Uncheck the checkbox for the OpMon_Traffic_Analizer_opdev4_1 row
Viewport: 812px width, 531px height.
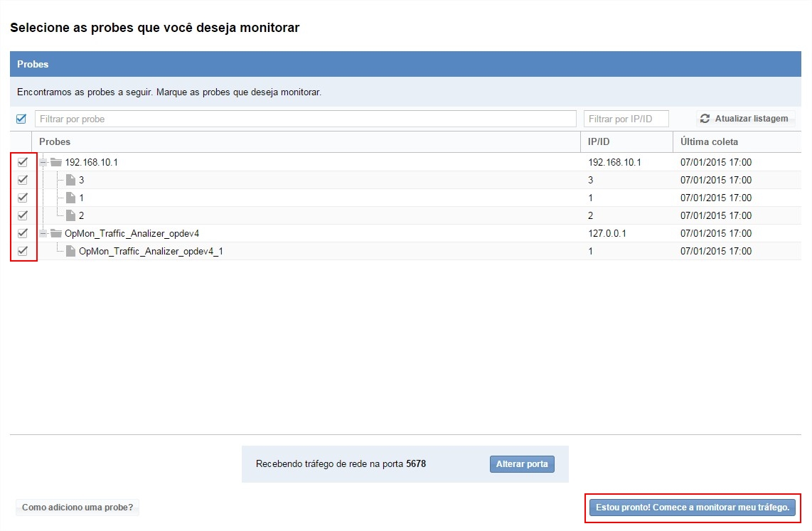point(23,251)
